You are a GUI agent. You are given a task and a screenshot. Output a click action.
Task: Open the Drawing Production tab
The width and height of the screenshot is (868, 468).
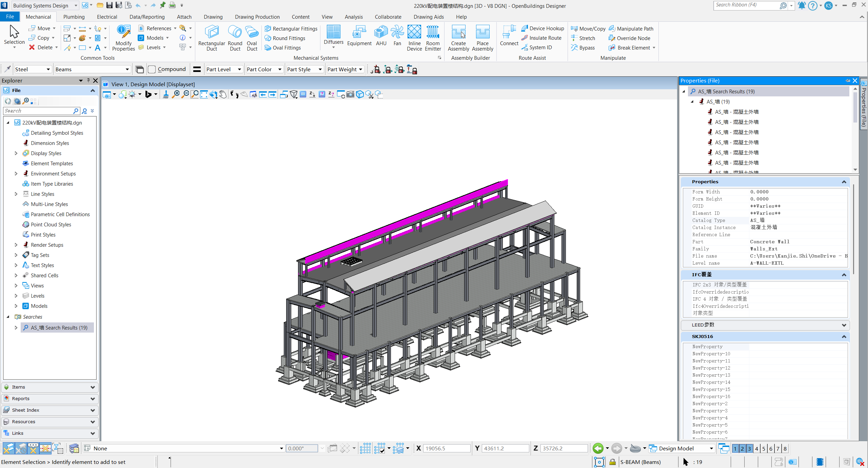coord(257,17)
